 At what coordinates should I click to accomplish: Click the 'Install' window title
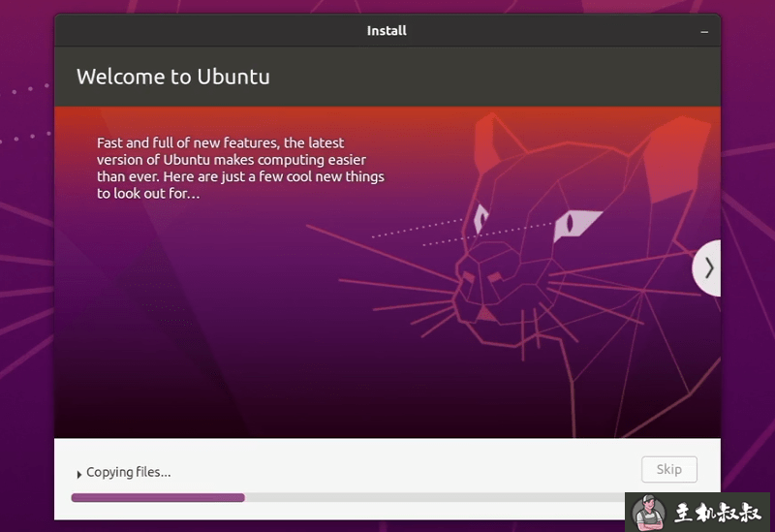click(387, 31)
